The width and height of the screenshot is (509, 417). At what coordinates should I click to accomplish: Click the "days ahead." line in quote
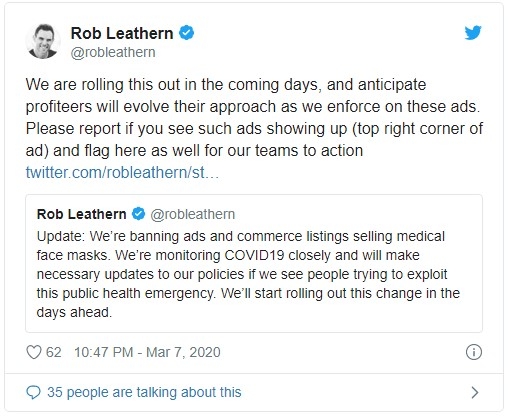(74, 313)
